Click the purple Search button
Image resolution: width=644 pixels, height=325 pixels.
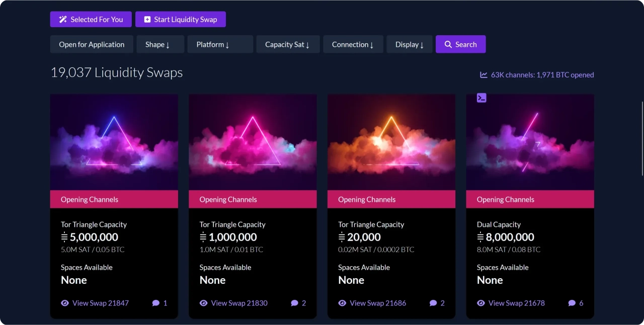tap(460, 44)
